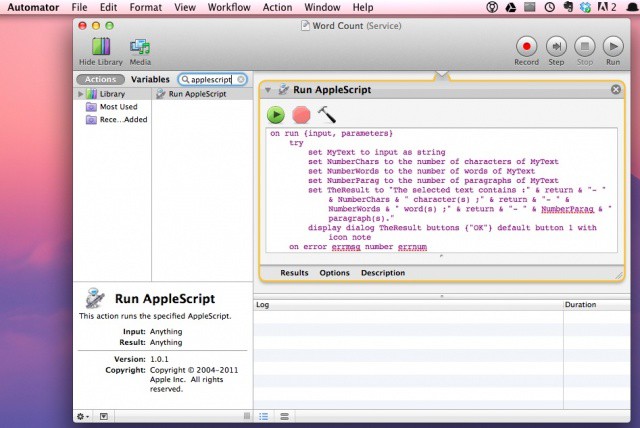The image size is (640, 428).
Task: Show the action's Options section
Action: (334, 272)
